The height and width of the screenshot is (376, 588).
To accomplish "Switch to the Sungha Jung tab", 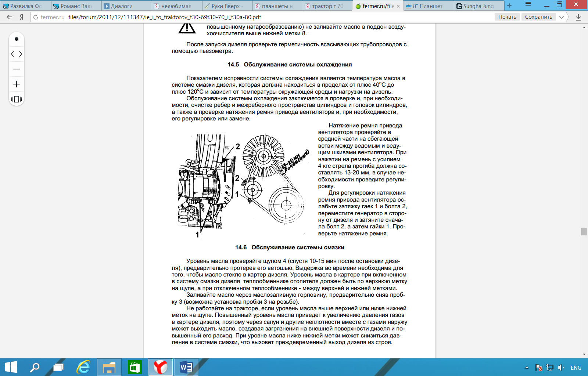I will (x=478, y=6).
